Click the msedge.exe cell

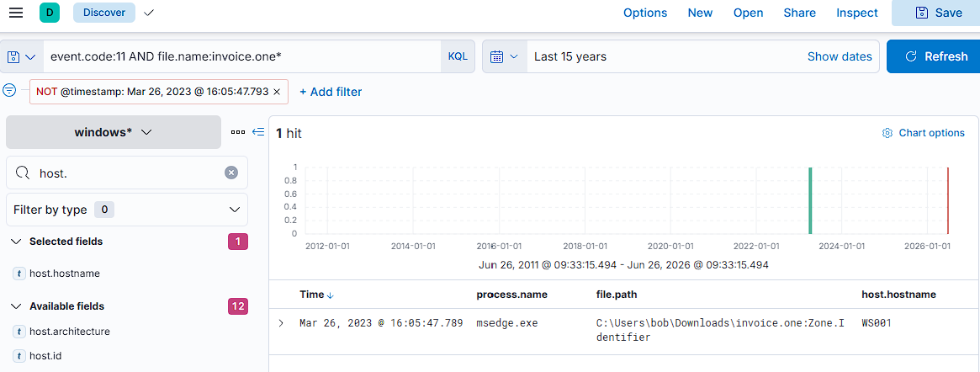(x=507, y=323)
